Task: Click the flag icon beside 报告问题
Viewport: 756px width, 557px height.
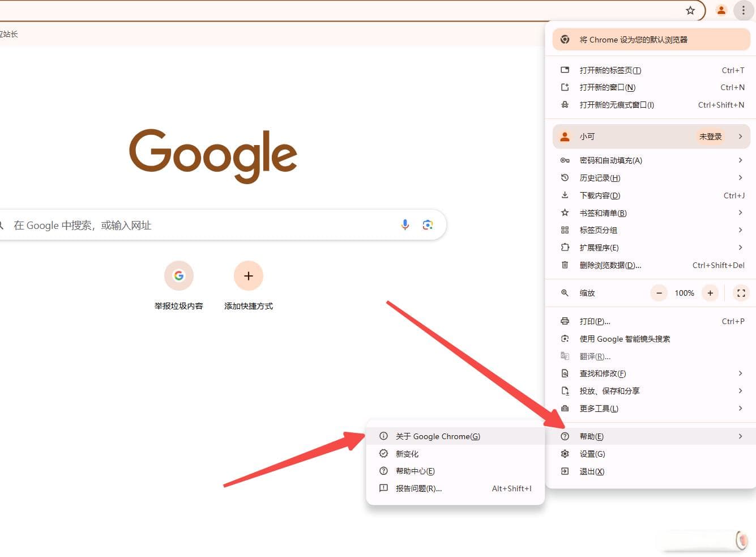Action: click(383, 488)
